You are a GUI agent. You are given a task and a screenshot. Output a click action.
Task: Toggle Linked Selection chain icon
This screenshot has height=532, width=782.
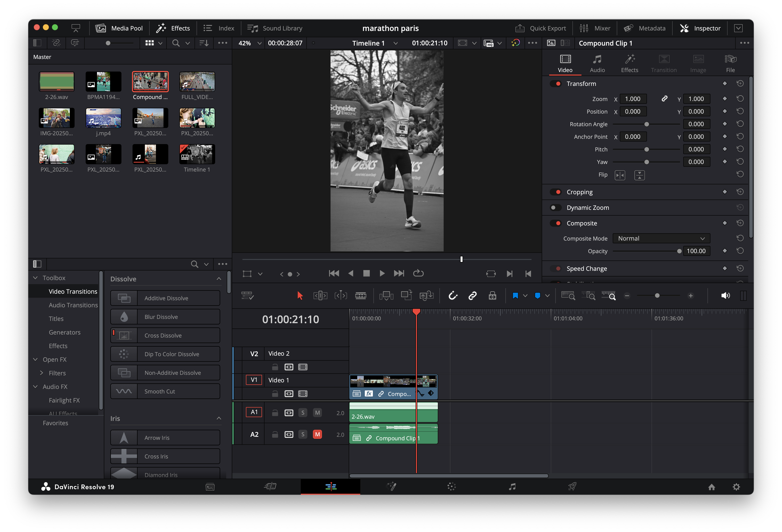pos(472,296)
